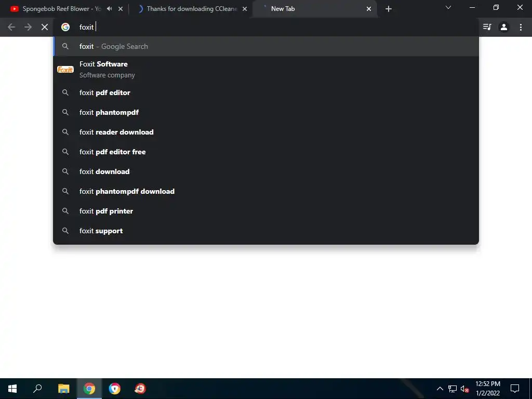Open the Chrome three-dot menu

[x=521, y=27]
